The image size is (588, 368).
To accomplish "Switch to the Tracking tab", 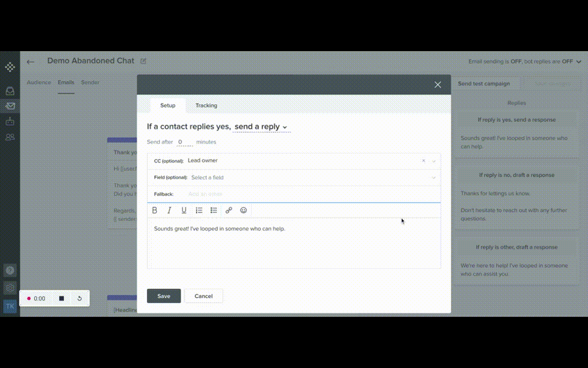I will (x=206, y=105).
